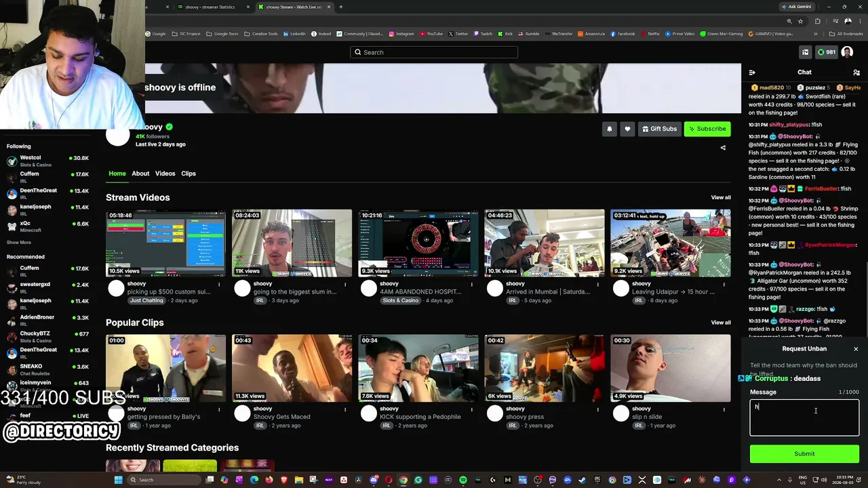The image size is (868, 488).
Task: Open the taskbar clock and date
Action: pos(844,480)
